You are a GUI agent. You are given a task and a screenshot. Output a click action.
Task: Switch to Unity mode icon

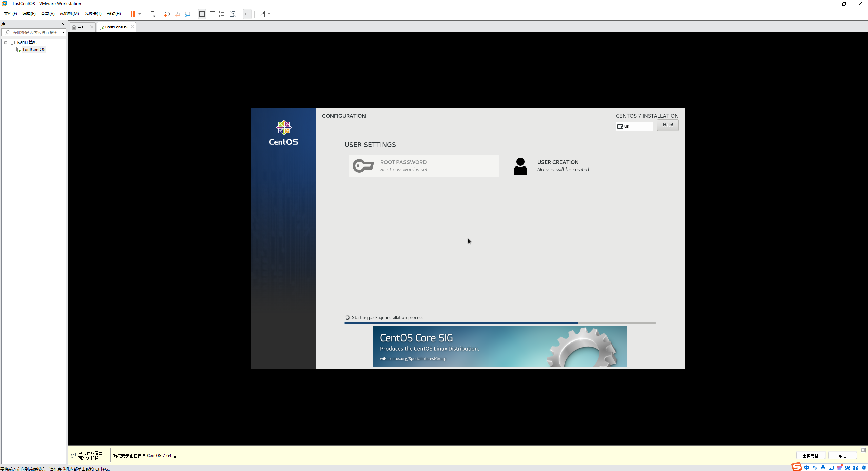tap(233, 14)
